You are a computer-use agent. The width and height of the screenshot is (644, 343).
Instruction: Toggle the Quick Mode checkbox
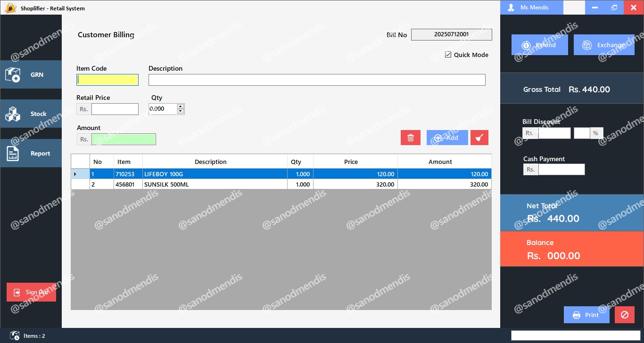pyautogui.click(x=448, y=55)
